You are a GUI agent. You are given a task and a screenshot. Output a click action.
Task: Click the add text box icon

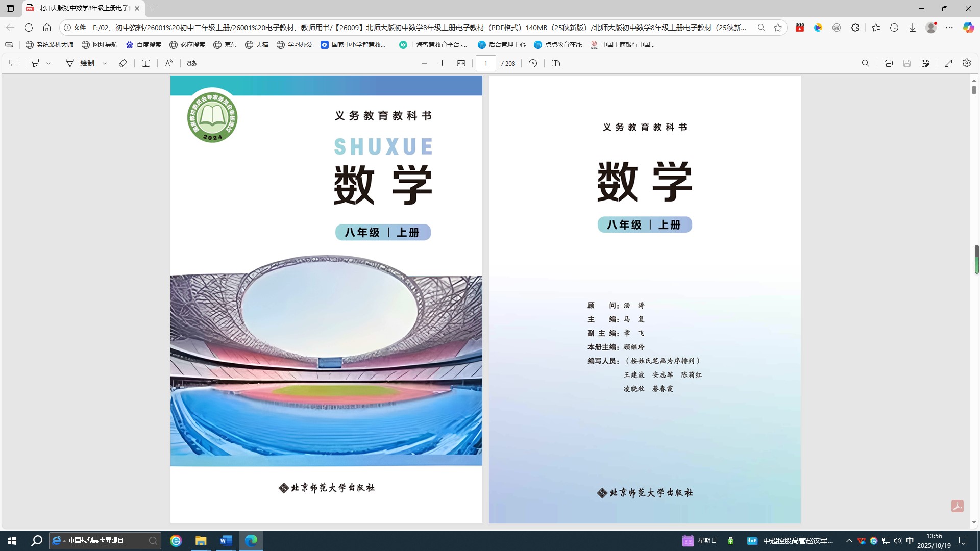[146, 63]
